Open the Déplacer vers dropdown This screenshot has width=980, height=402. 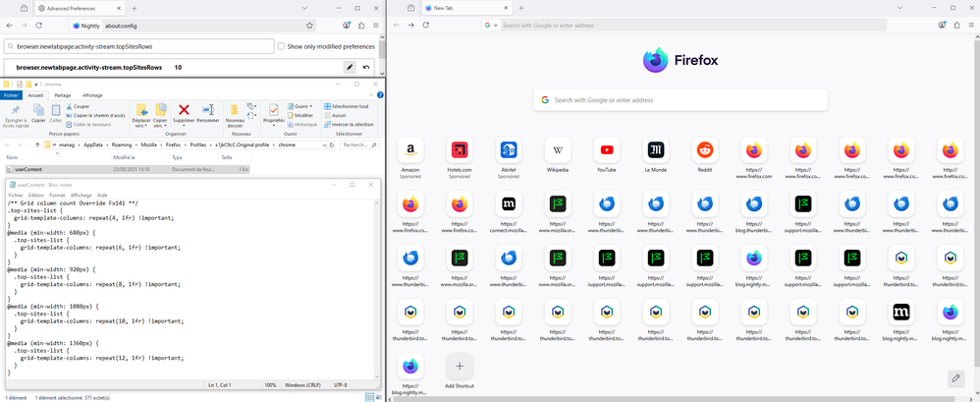pyautogui.click(x=141, y=124)
